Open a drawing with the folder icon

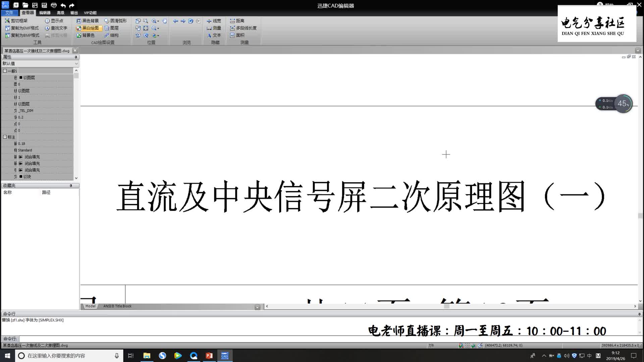point(25,5)
